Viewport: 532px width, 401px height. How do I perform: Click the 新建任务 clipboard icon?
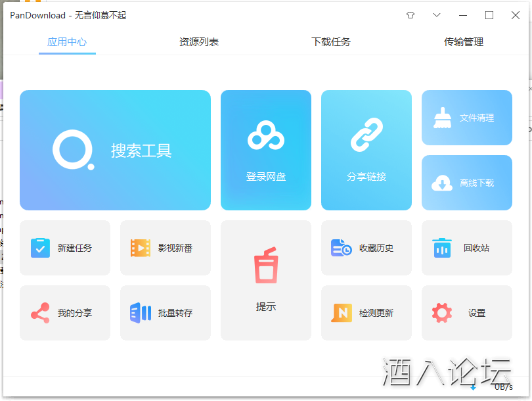click(x=40, y=248)
